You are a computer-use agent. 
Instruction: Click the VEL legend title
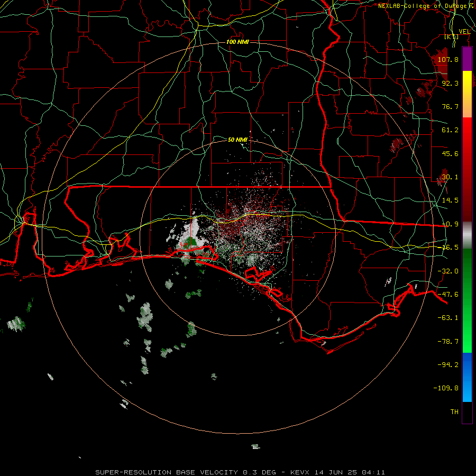[x=464, y=31]
